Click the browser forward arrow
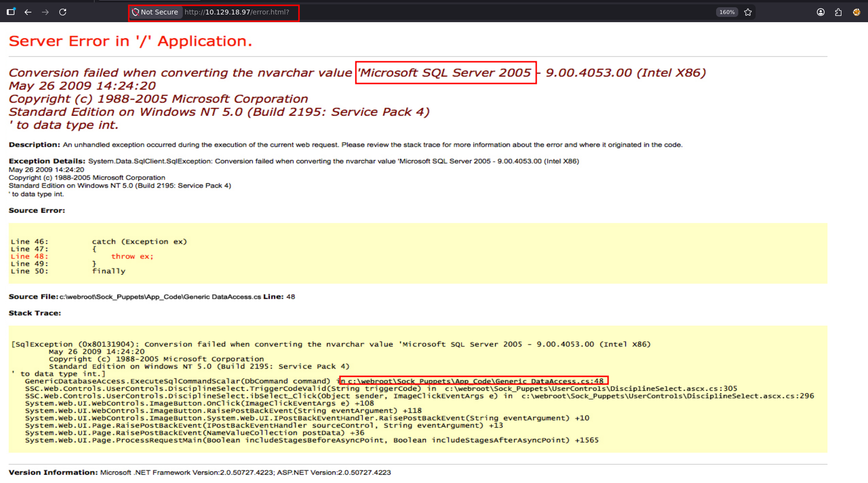Screen dimensions: 868x483 pyautogui.click(x=45, y=12)
